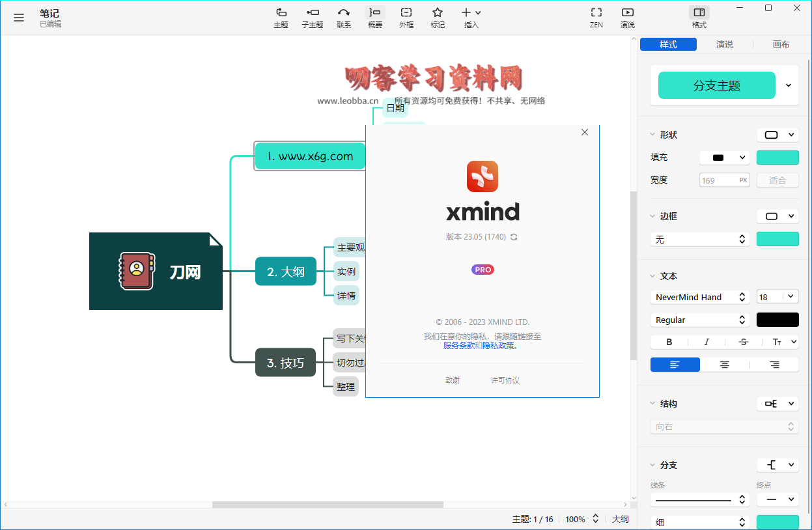
Task: Select center text alignment
Action: 724,365
